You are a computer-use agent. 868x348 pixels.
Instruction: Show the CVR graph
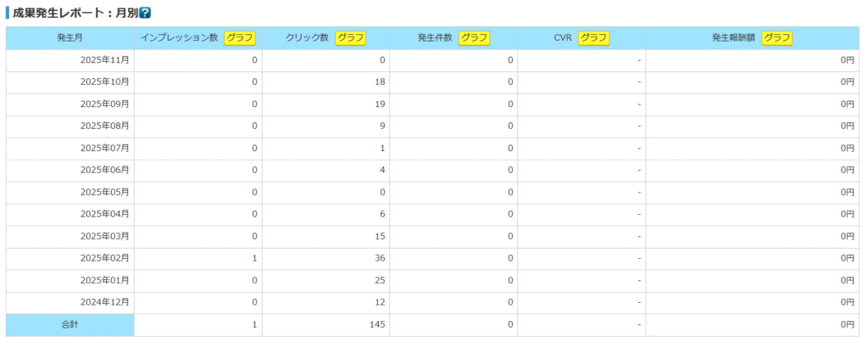[x=593, y=37]
